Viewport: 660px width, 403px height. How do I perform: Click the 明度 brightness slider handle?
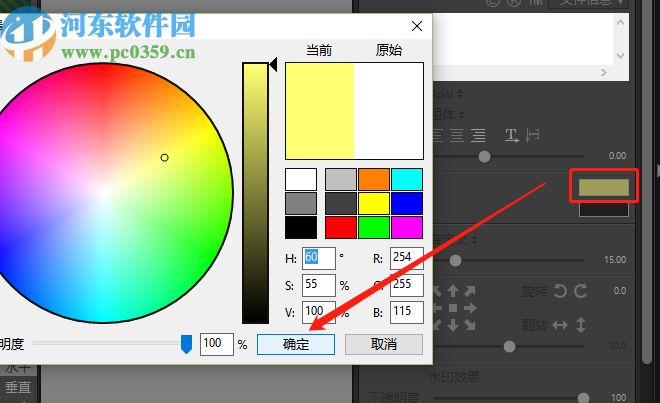(186, 344)
